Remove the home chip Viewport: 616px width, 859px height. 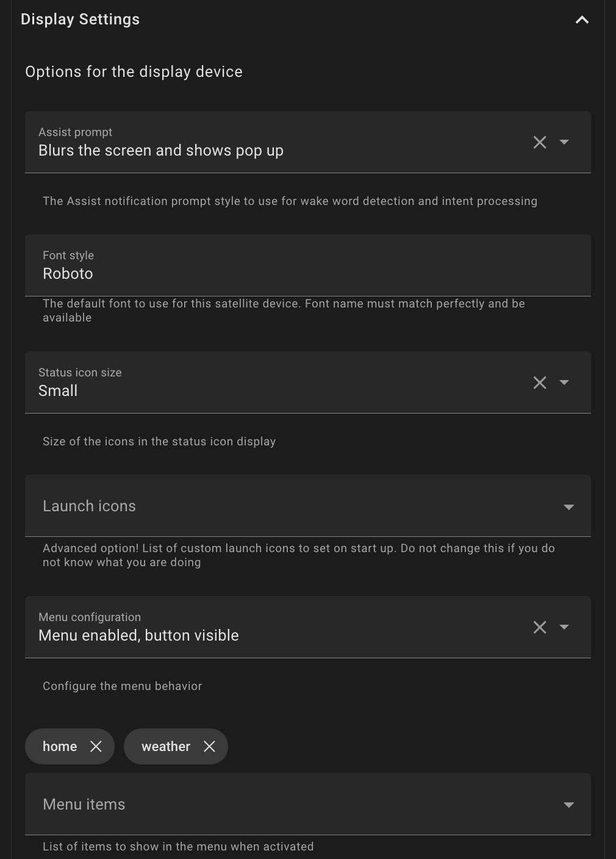click(96, 746)
